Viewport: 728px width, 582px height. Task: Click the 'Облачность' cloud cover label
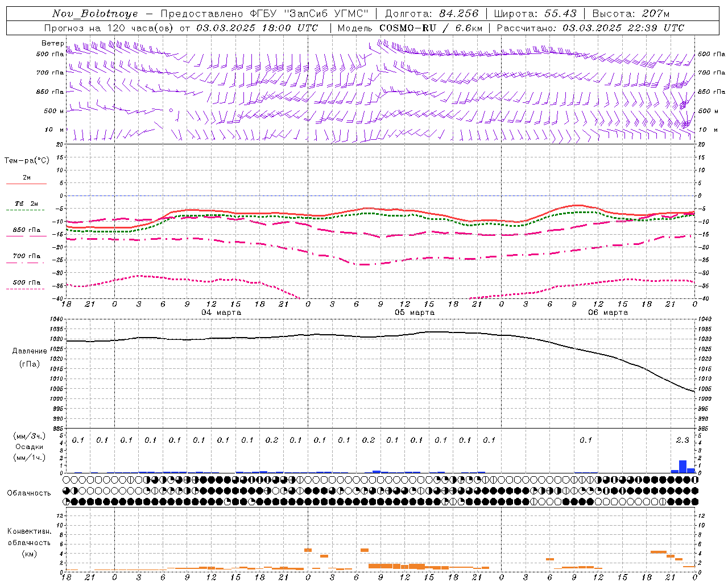29,493
